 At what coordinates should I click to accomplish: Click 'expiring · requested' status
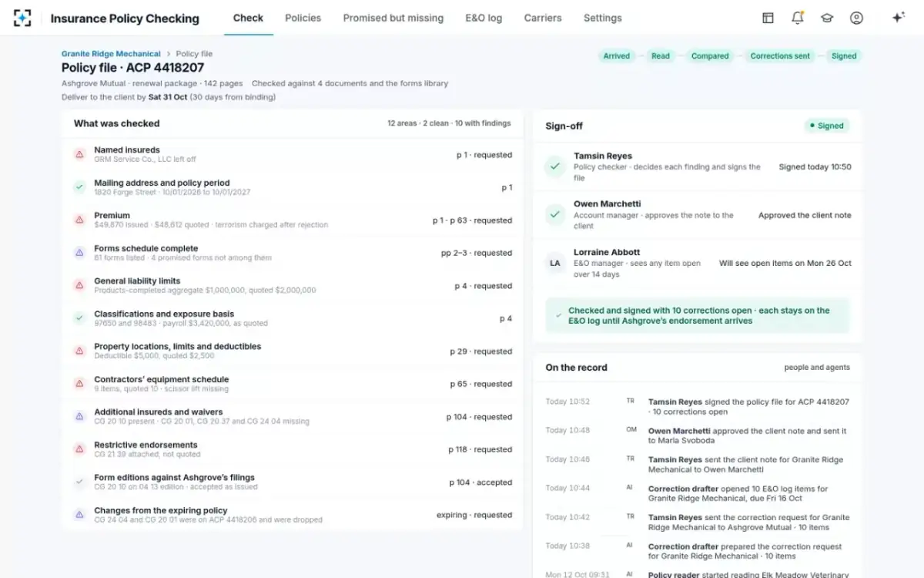[x=474, y=515]
